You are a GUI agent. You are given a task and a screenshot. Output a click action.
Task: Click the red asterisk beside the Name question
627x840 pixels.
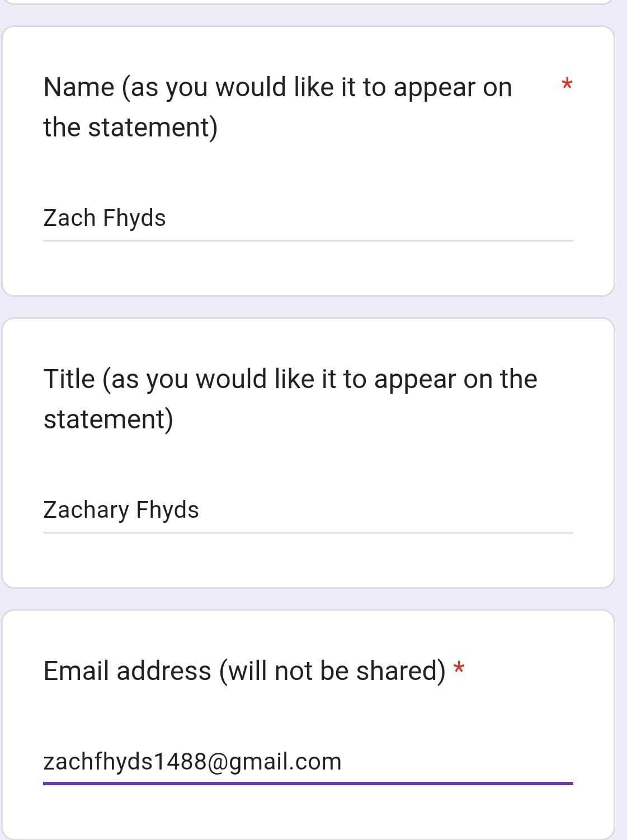567,85
